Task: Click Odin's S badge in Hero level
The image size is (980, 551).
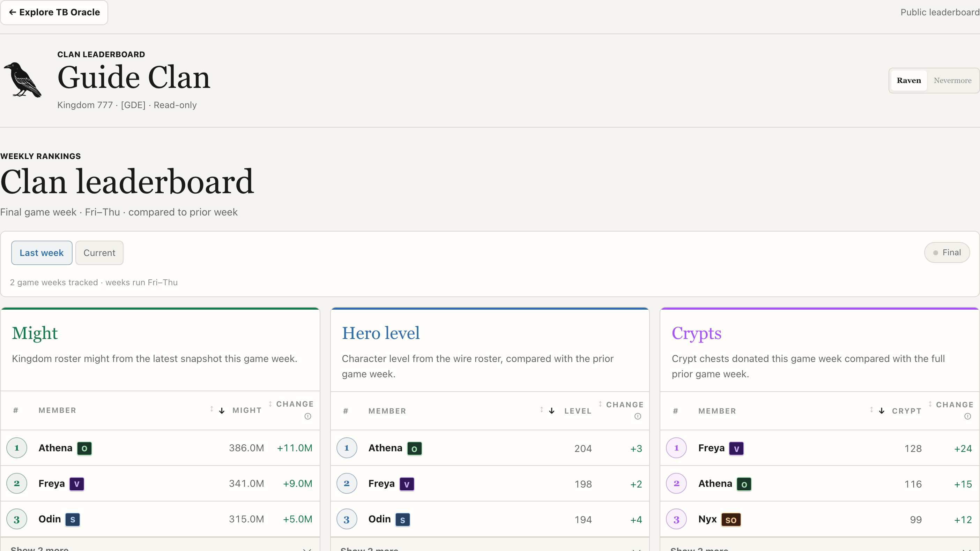Action: pos(402,520)
